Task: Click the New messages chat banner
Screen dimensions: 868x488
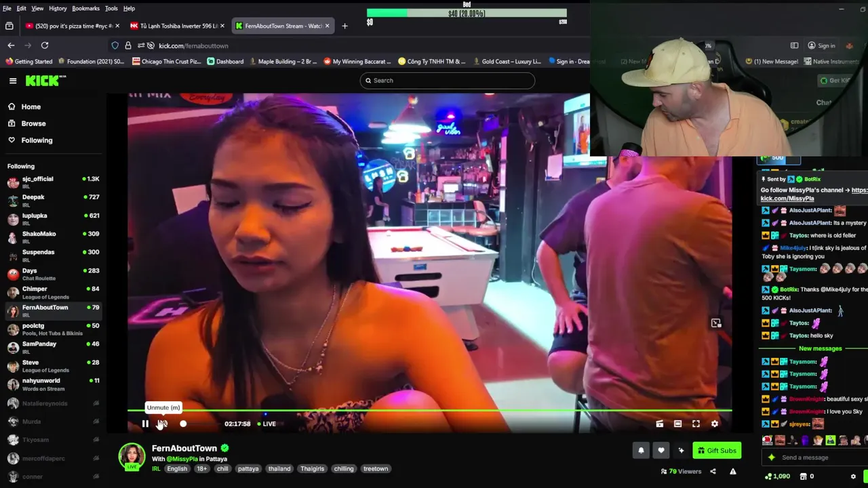Action: tap(820, 348)
